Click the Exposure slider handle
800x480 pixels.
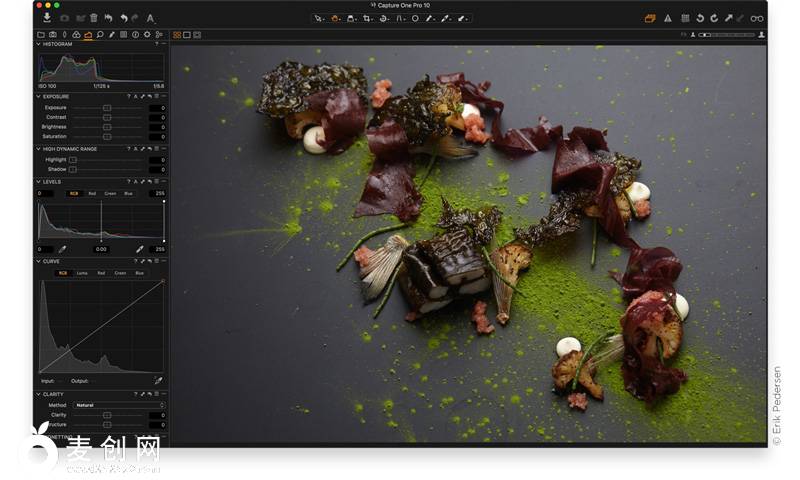point(107,107)
